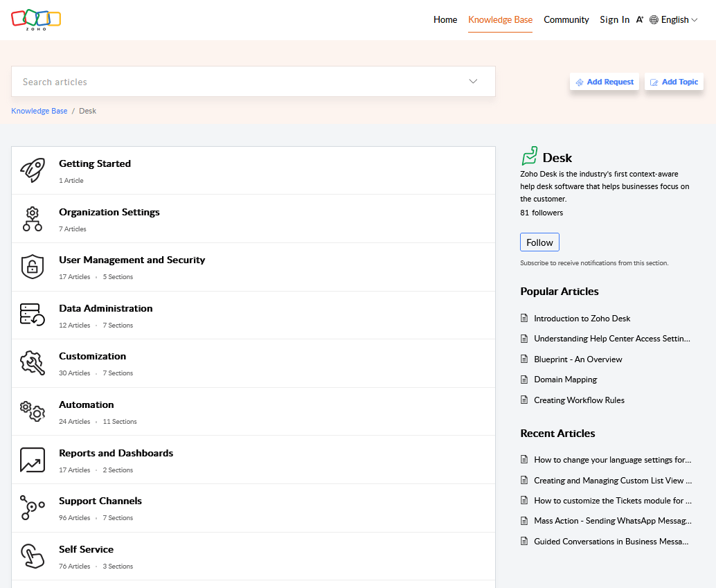716x588 pixels.
Task: Click document icon beside Blueprint - An Overview
Action: point(524,359)
